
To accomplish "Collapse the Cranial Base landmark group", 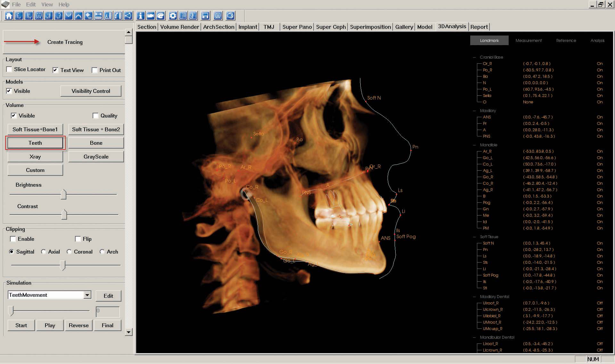I will 474,57.
